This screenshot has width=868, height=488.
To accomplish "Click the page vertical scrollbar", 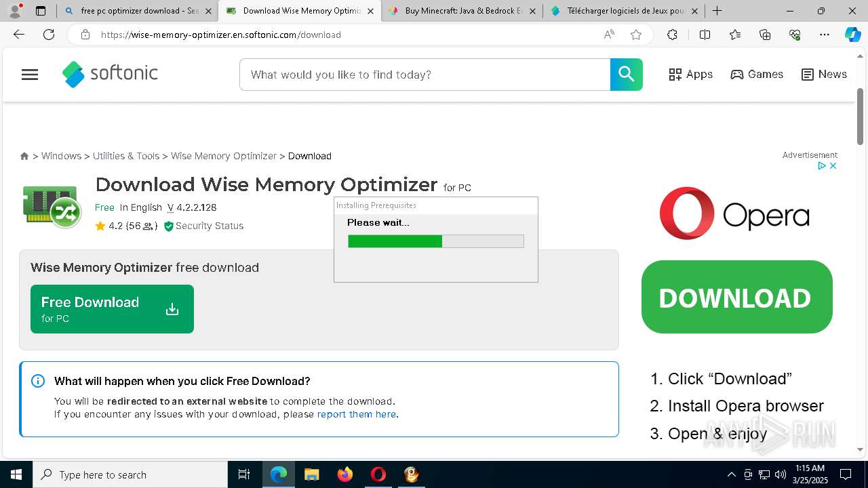I will pyautogui.click(x=860, y=116).
